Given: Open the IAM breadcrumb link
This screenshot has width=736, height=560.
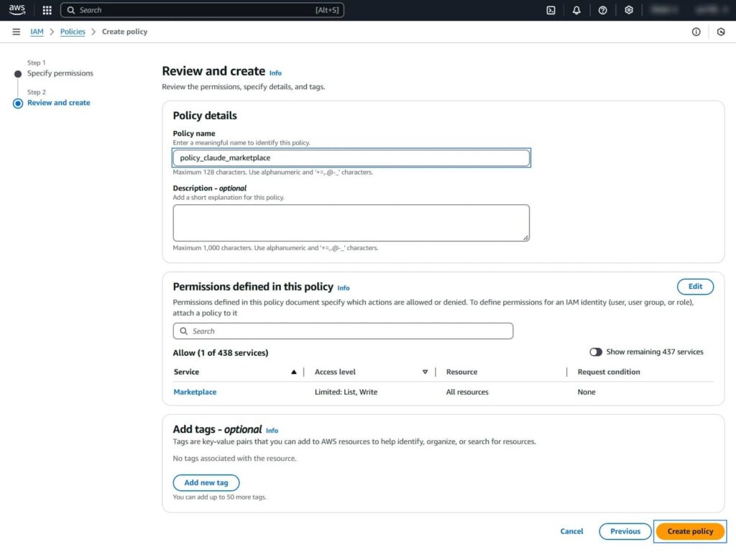Looking at the screenshot, I should click(x=37, y=32).
